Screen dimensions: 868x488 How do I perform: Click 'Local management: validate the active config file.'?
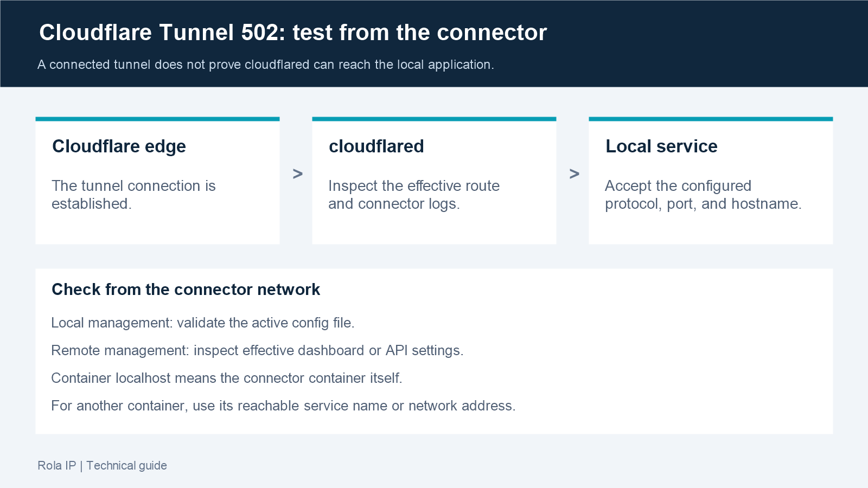203,323
